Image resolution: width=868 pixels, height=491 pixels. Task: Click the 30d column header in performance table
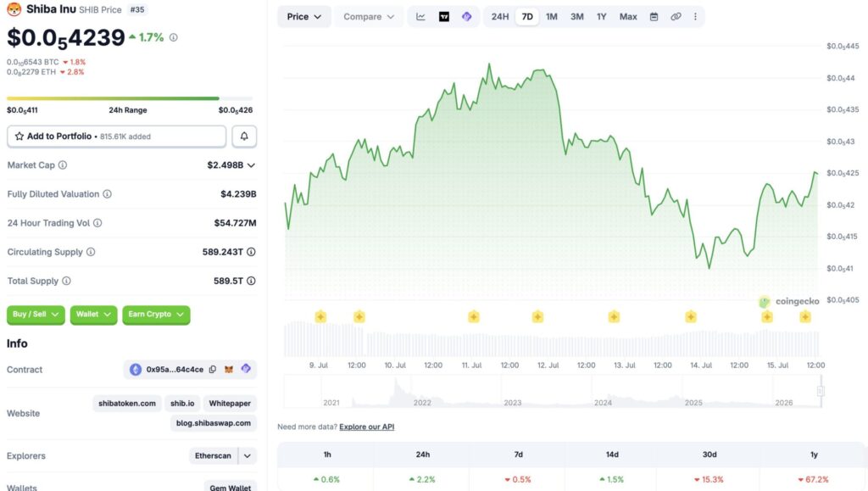coord(709,455)
